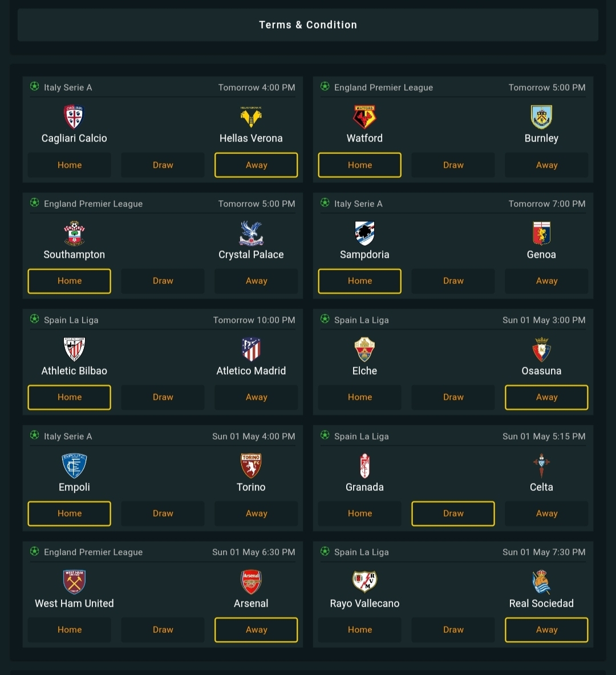This screenshot has height=675, width=616.
Task: Select Home for Elche vs Osasuna
Action: point(360,397)
